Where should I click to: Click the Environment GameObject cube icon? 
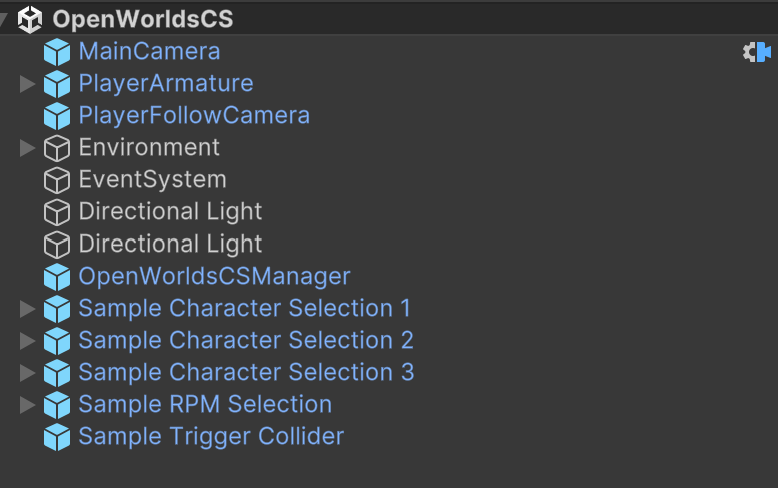pyautogui.click(x=57, y=148)
